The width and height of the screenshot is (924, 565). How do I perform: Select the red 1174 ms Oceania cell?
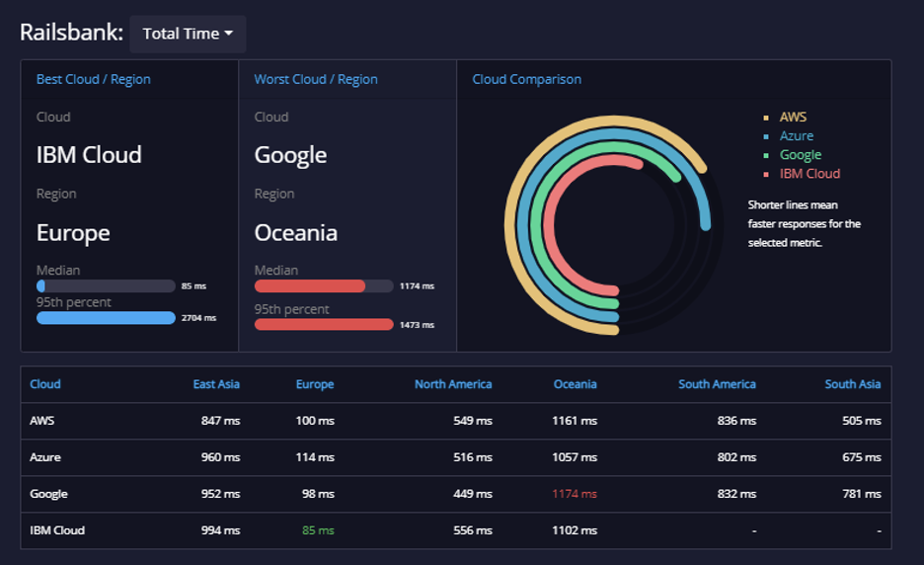tap(575, 494)
